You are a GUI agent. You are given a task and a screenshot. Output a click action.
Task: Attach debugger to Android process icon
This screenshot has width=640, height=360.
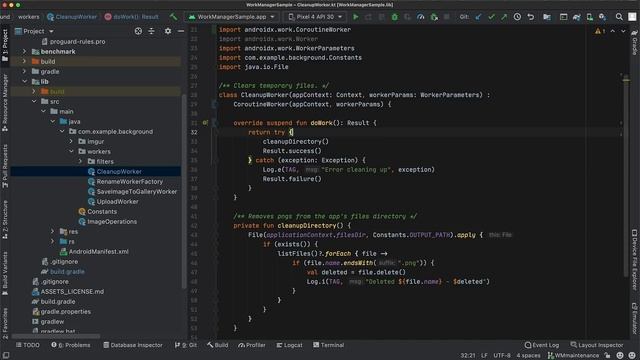click(434, 17)
